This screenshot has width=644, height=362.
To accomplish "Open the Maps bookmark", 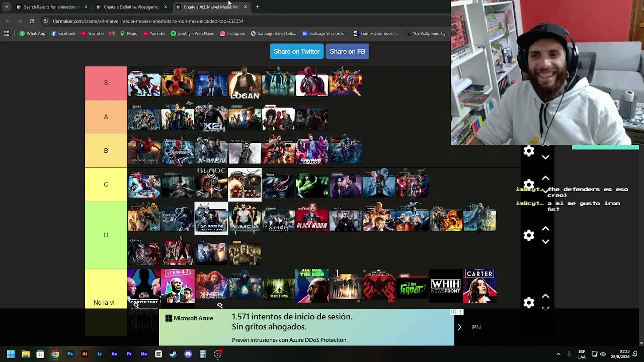I will pyautogui.click(x=128, y=34).
